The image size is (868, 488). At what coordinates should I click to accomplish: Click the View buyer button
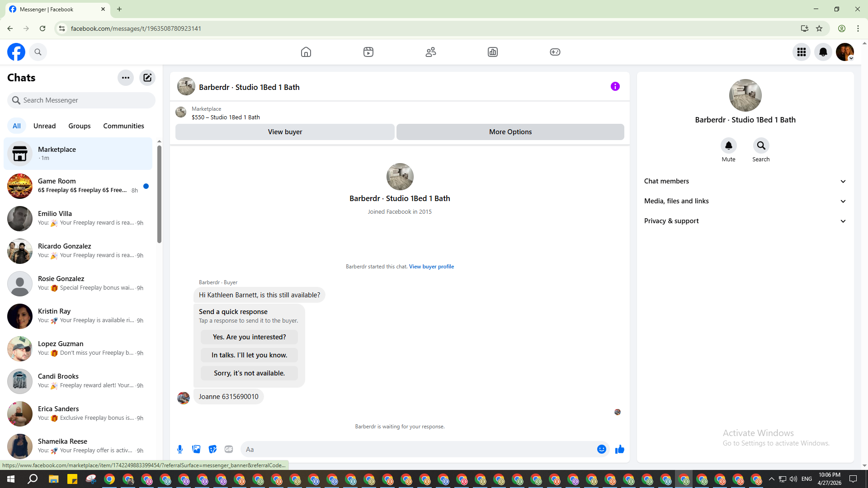pos(285,132)
